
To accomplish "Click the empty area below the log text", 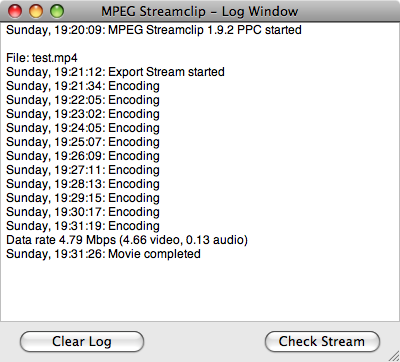I will tap(200, 291).
